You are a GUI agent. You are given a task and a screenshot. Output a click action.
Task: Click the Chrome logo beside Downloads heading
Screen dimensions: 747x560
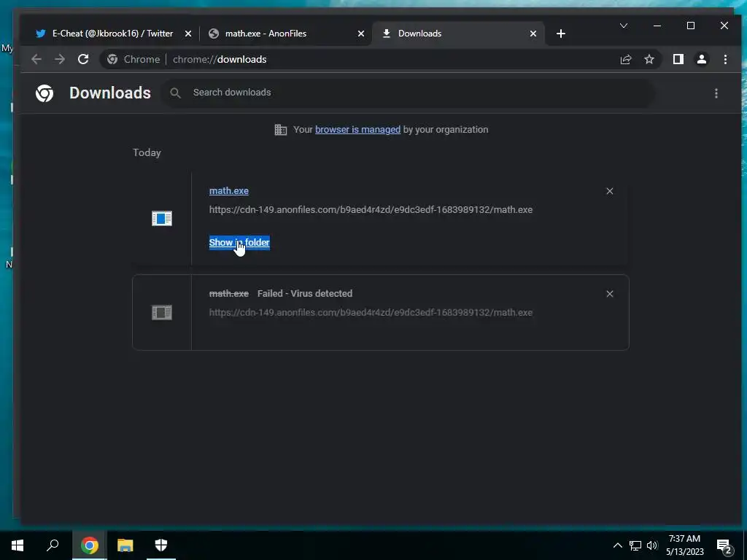[x=44, y=93]
